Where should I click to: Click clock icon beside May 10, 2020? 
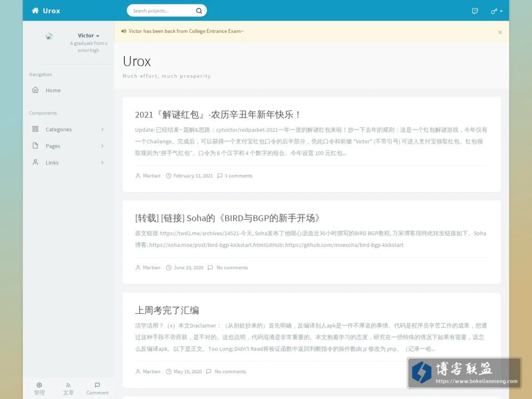168,372
